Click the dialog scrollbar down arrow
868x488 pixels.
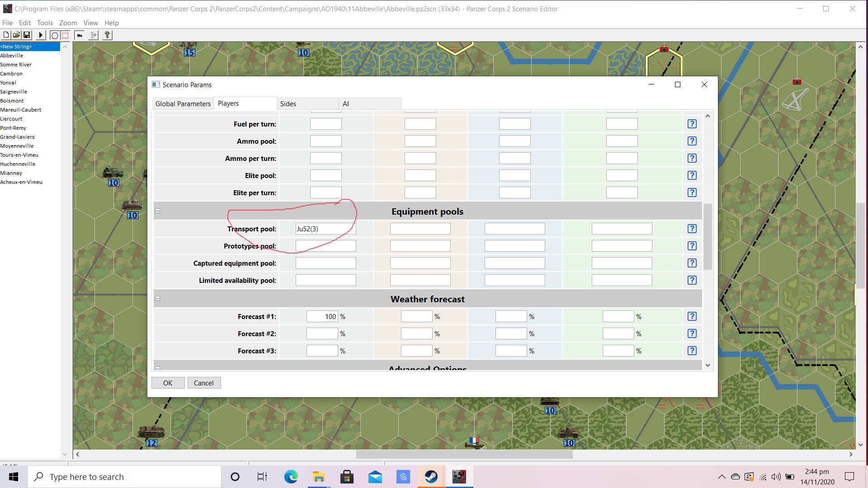pos(708,365)
